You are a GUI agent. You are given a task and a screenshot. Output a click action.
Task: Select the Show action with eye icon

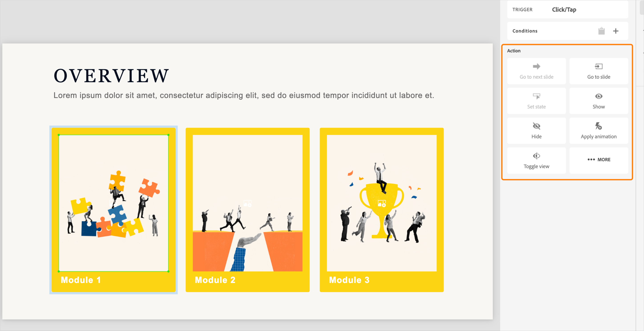pyautogui.click(x=598, y=101)
